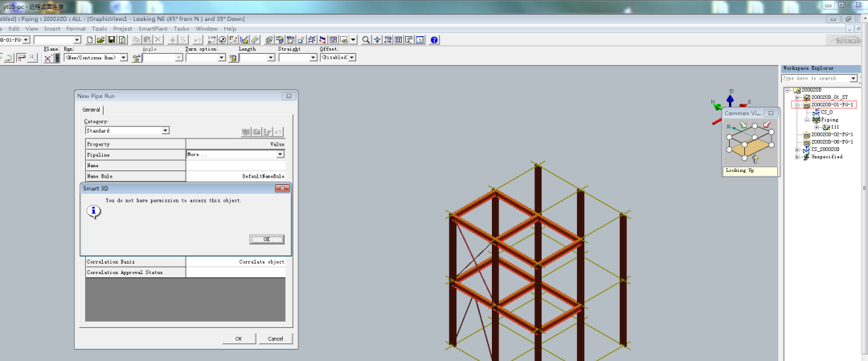
Task: Click OK in the Smart 3D message dialog
Action: click(x=267, y=239)
